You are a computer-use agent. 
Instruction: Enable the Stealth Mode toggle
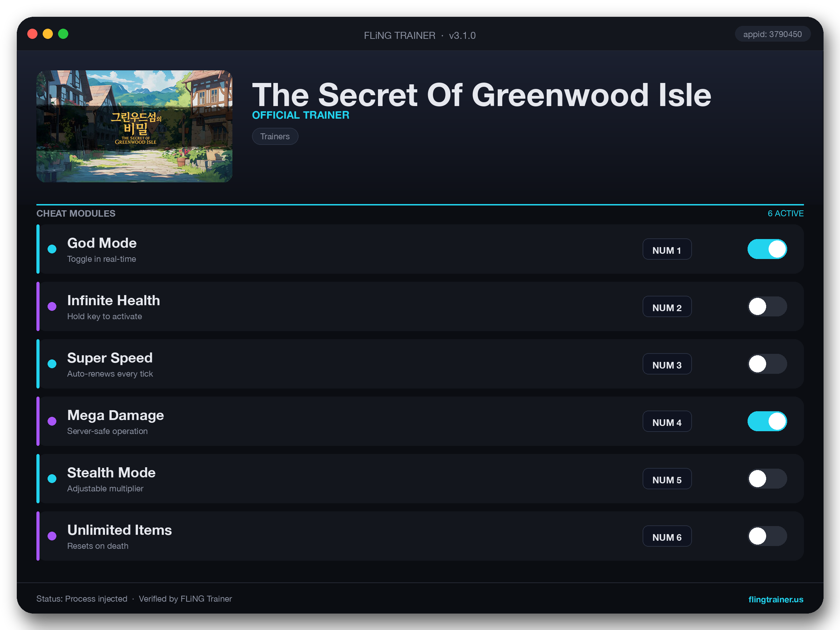click(x=767, y=478)
